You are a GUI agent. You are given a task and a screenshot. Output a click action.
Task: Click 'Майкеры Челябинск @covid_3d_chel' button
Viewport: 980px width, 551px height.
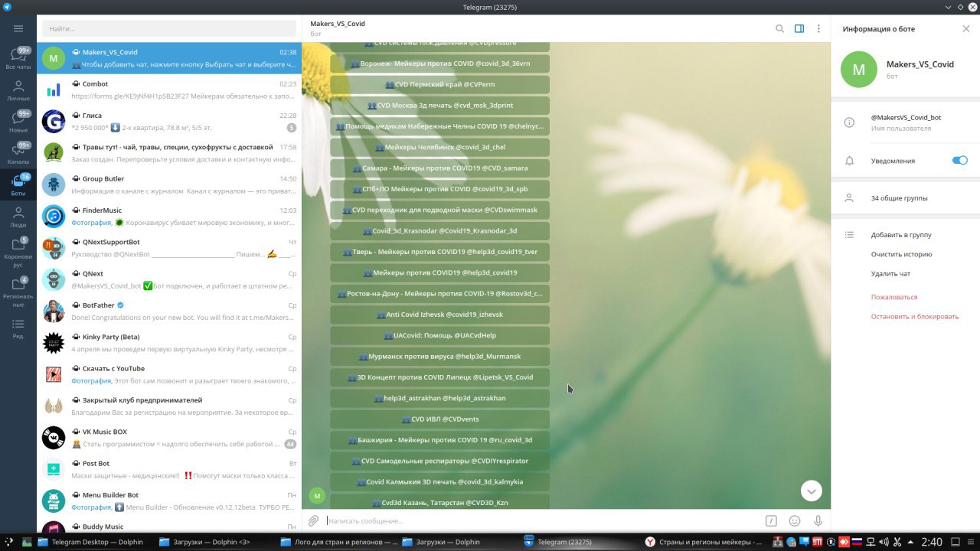(x=439, y=147)
